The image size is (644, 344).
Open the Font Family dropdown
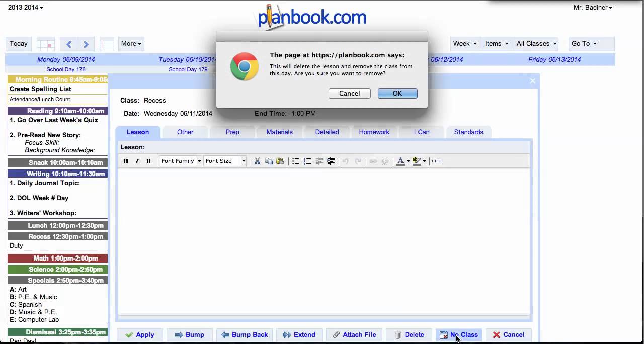pyautogui.click(x=181, y=161)
